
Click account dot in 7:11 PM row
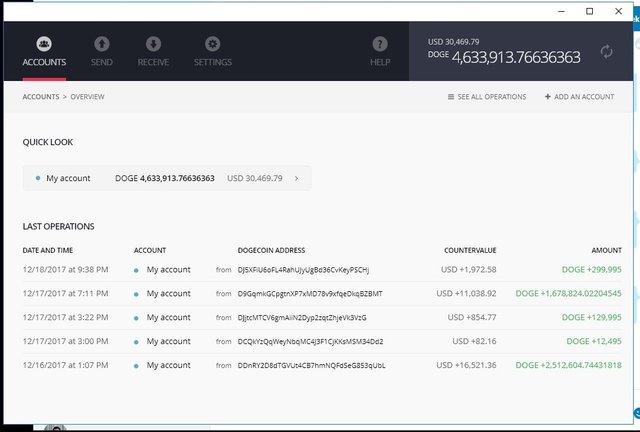click(136, 294)
